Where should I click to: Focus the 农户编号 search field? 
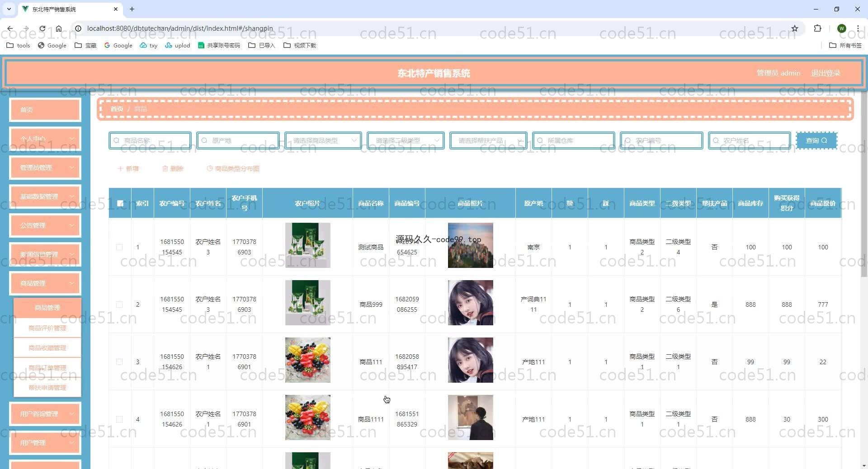661,141
